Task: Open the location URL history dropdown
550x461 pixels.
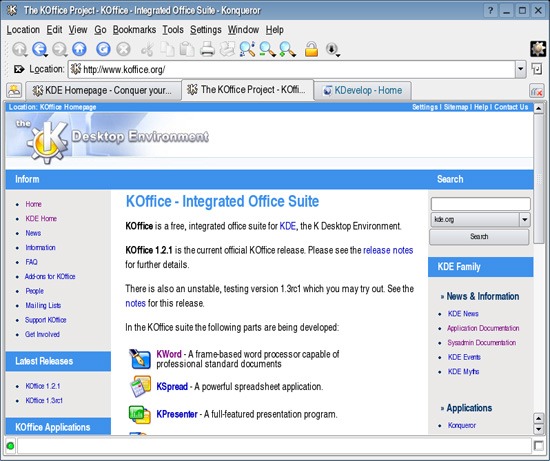Action: [x=521, y=69]
